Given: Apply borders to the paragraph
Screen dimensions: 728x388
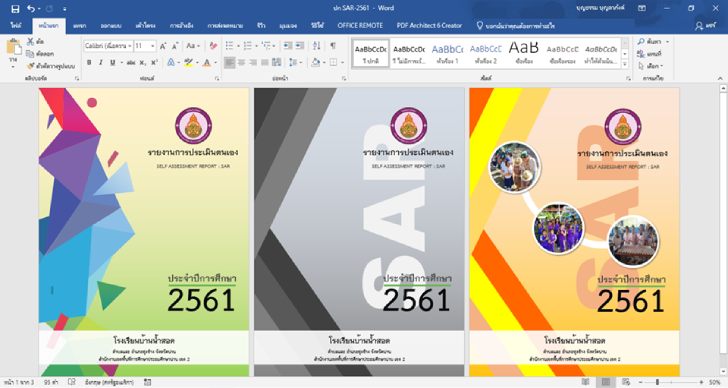Looking at the screenshot, I should point(333,62).
